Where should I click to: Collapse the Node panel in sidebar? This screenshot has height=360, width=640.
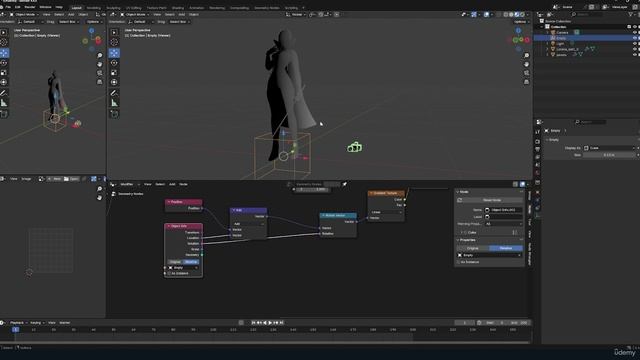(x=458, y=192)
